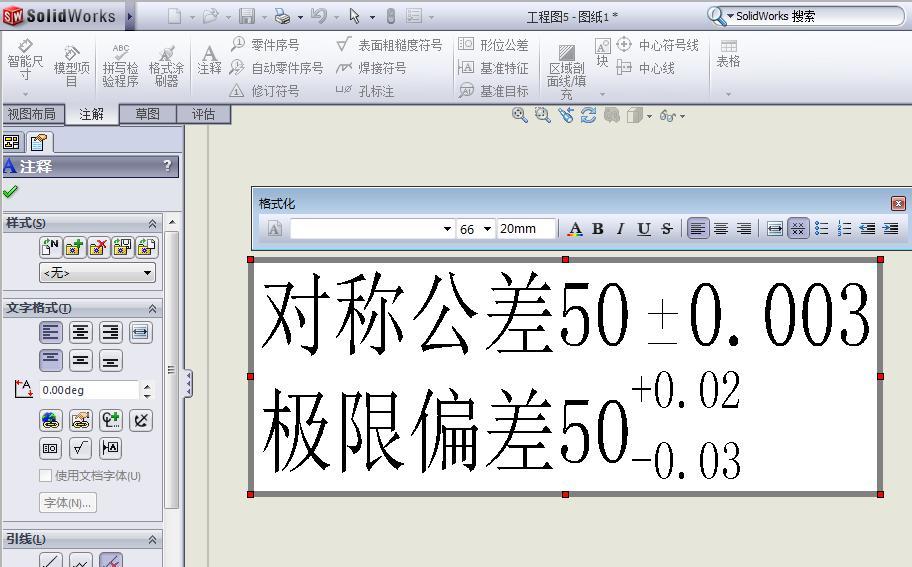Screen dimensions: 912x567
Task: Toggle Strikethrough in the formatting toolbar
Action: coord(667,229)
